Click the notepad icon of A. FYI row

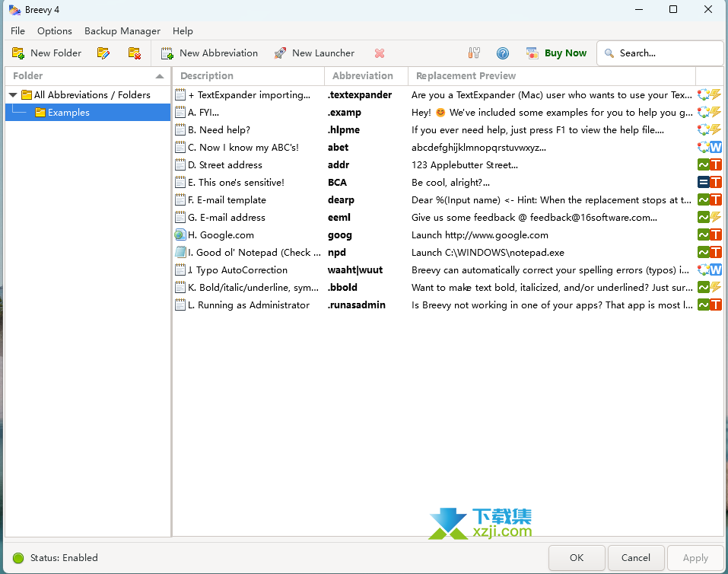(x=180, y=113)
